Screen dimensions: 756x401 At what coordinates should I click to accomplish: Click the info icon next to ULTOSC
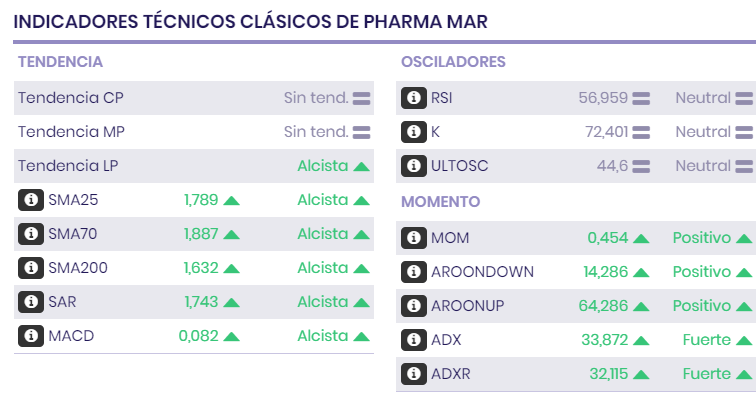click(x=414, y=166)
